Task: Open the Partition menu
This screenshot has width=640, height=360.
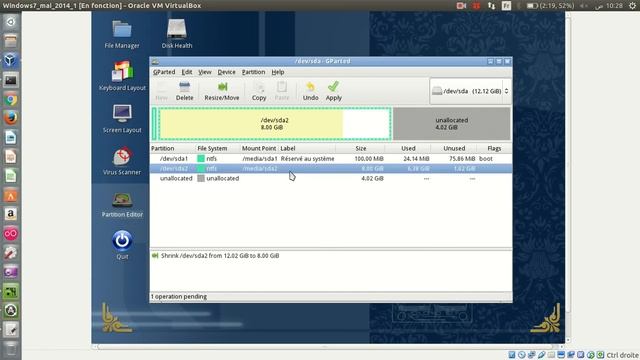Action: click(253, 72)
